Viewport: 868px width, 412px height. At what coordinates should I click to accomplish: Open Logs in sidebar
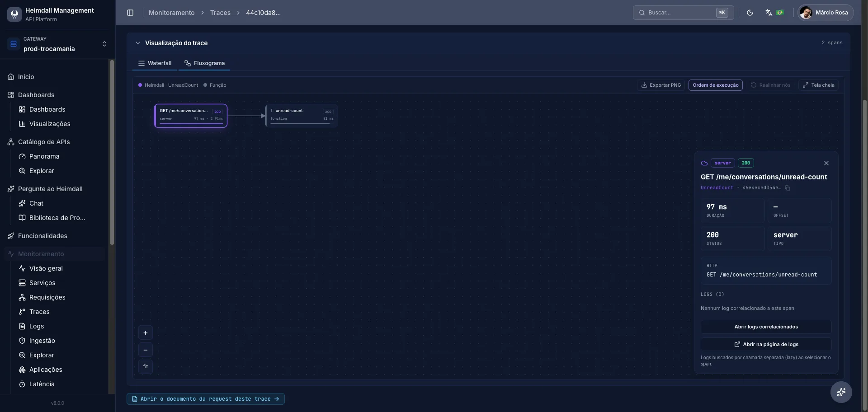click(x=59, y=326)
